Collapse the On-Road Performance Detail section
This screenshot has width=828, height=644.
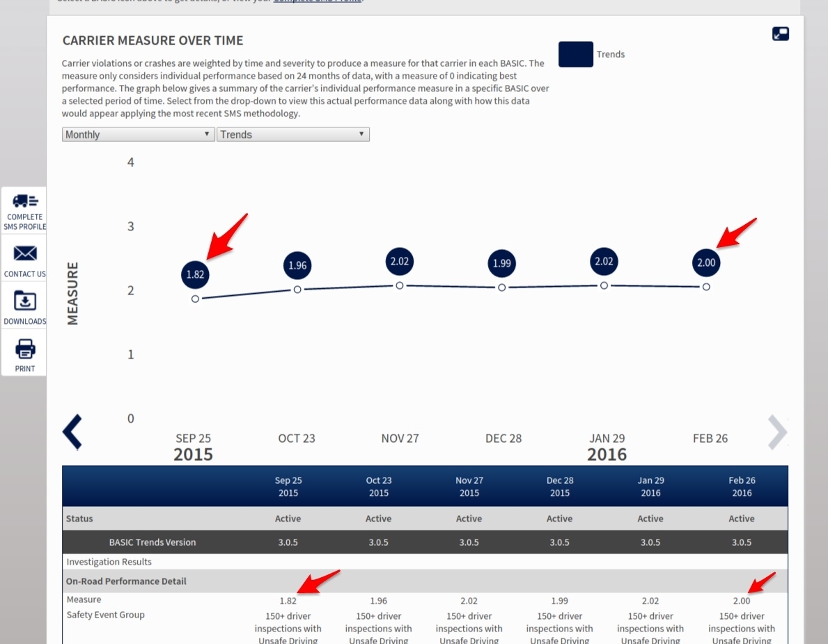(125, 581)
